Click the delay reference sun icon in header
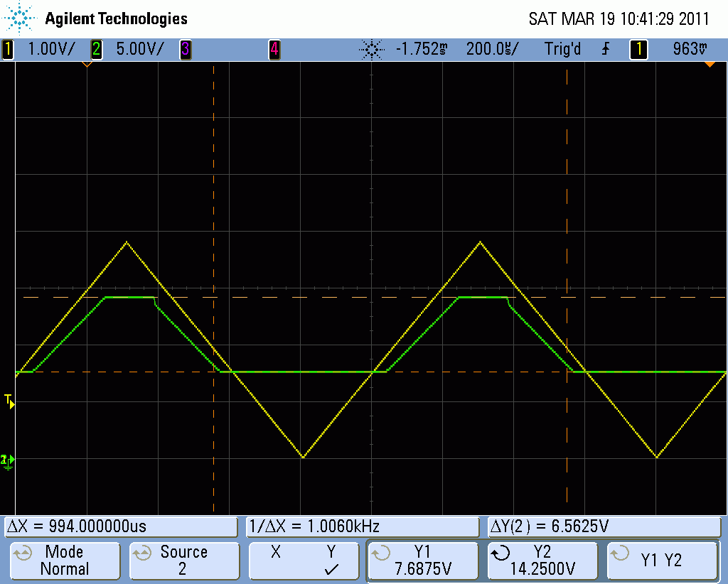This screenshot has height=584, width=728. pyautogui.click(x=372, y=49)
